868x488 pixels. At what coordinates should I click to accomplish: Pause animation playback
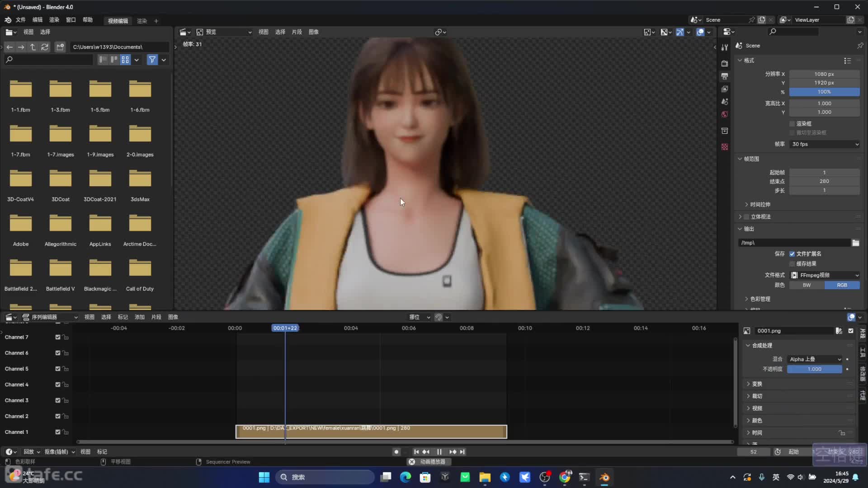(439, 452)
